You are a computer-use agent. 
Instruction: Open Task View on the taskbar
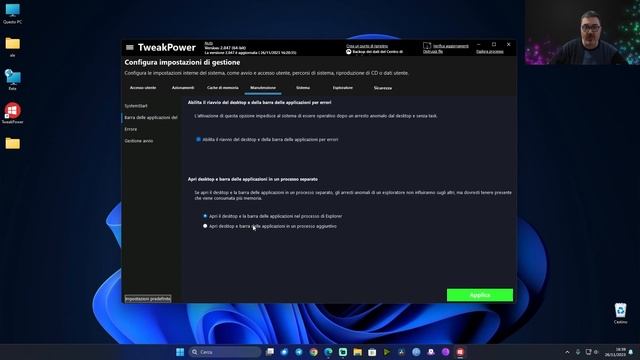[x=270, y=352]
